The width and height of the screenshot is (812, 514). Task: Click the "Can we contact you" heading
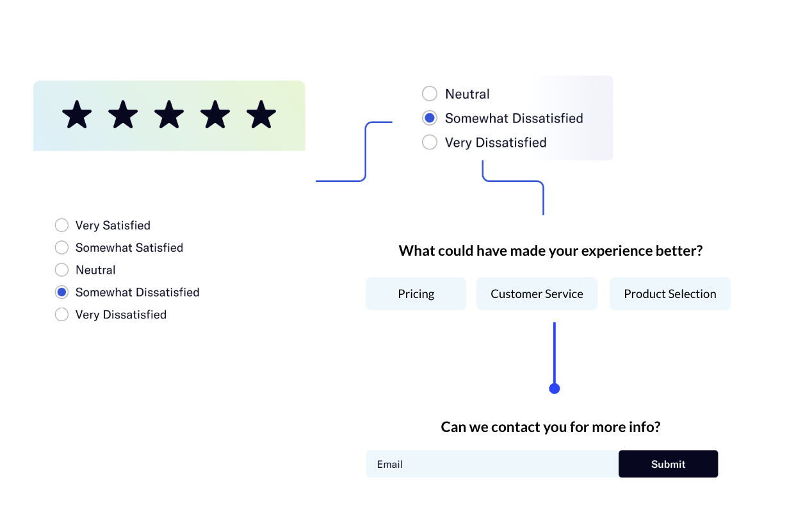point(551,427)
